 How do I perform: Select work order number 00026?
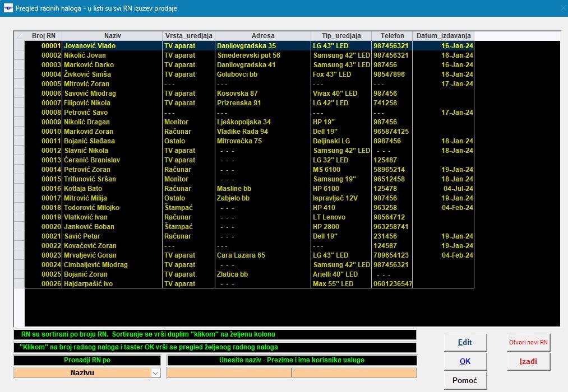50,284
